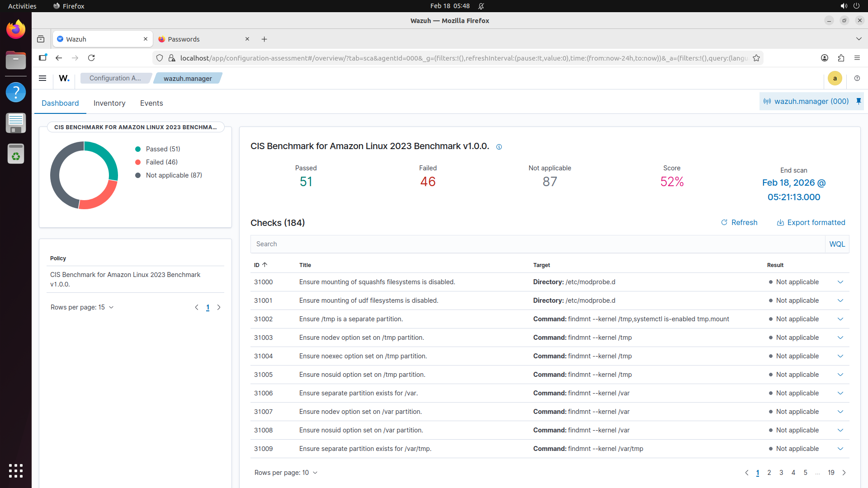
Task: Open the help icon in top right
Action: [857, 78]
